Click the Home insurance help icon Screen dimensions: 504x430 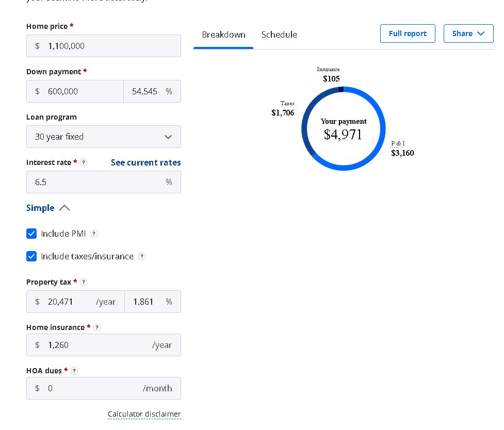point(97,327)
